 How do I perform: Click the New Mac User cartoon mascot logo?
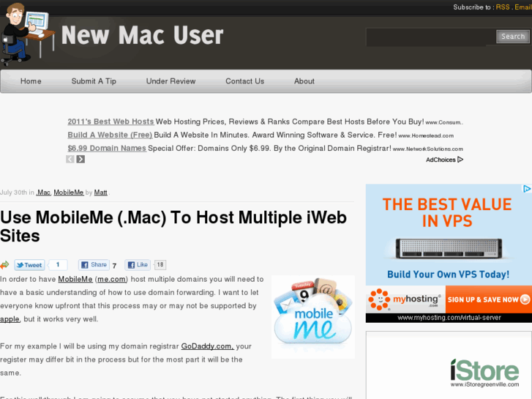click(26, 34)
